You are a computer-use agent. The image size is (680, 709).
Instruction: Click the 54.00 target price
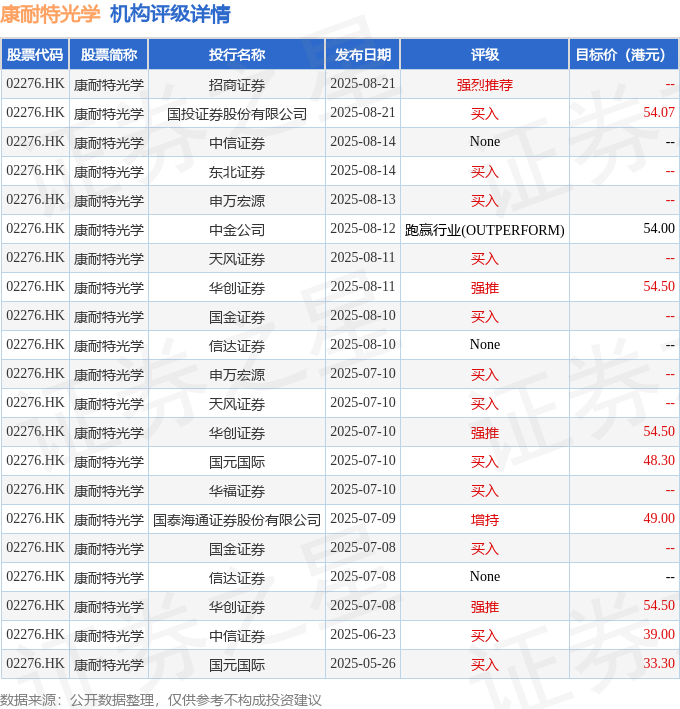[659, 228]
